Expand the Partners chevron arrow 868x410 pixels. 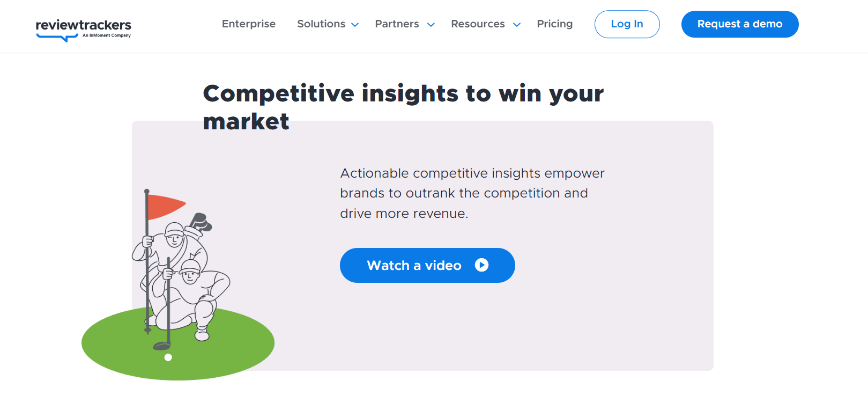(x=431, y=25)
